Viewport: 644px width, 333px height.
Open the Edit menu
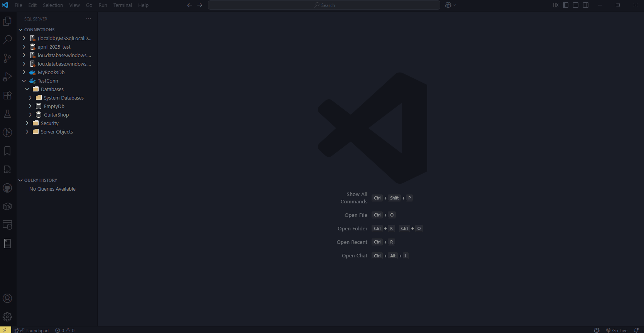32,5
